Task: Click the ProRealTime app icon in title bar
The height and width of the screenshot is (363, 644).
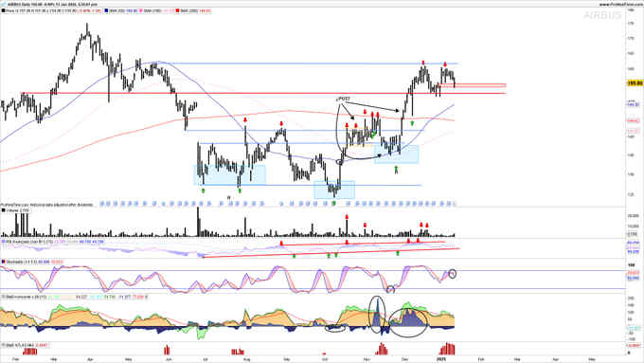Action: point(3,4)
